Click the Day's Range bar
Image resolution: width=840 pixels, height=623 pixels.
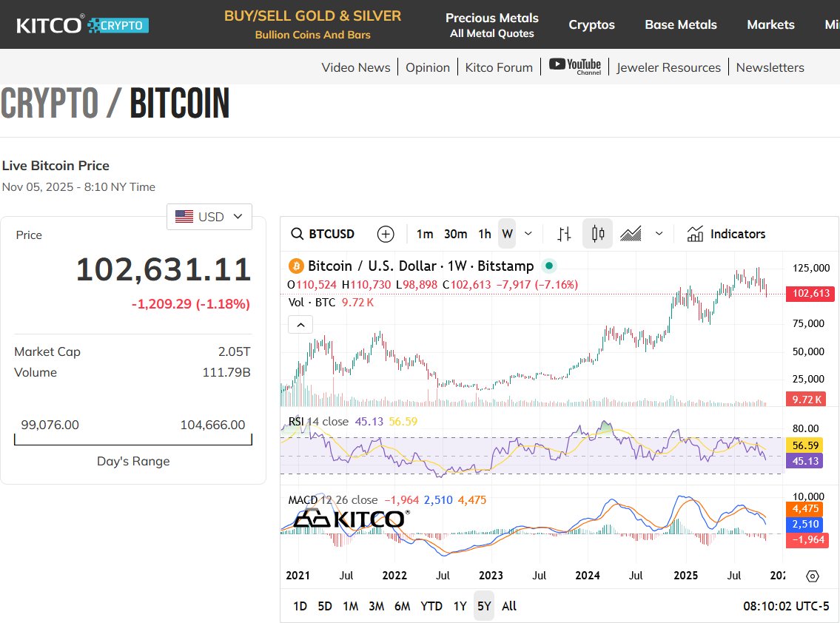[133, 440]
